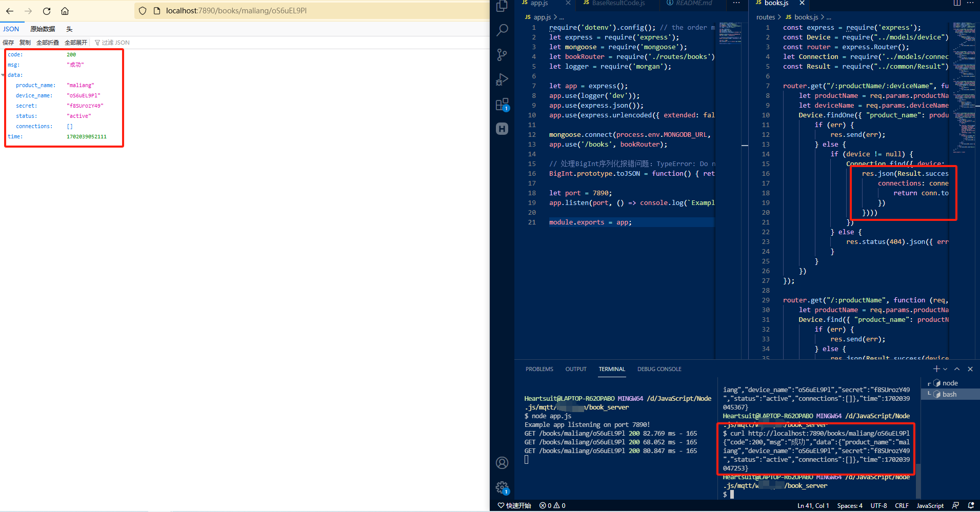Go back in the browser
The width and height of the screenshot is (980, 512).
[10, 11]
